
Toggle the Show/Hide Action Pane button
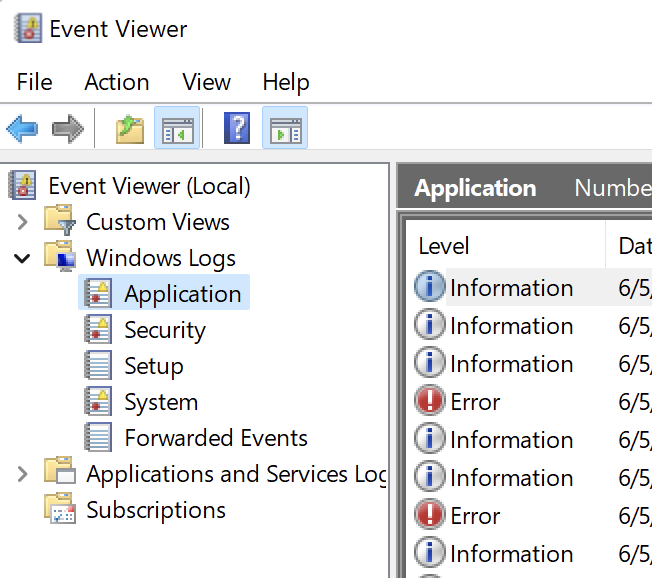pos(285,128)
